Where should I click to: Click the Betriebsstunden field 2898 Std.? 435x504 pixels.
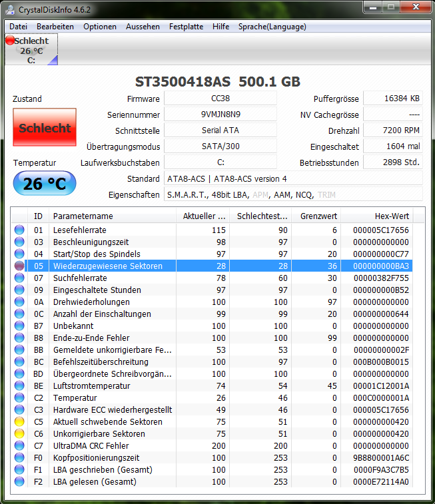click(393, 162)
